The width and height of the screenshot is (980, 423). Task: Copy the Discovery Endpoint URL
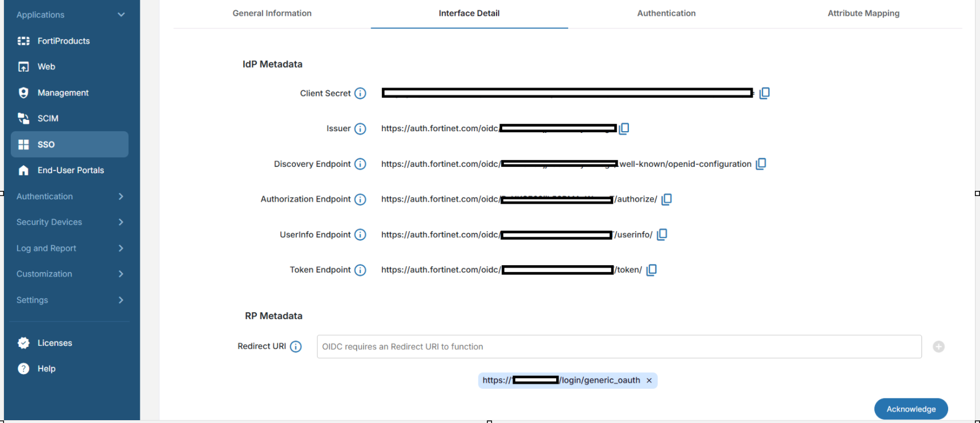(x=761, y=164)
